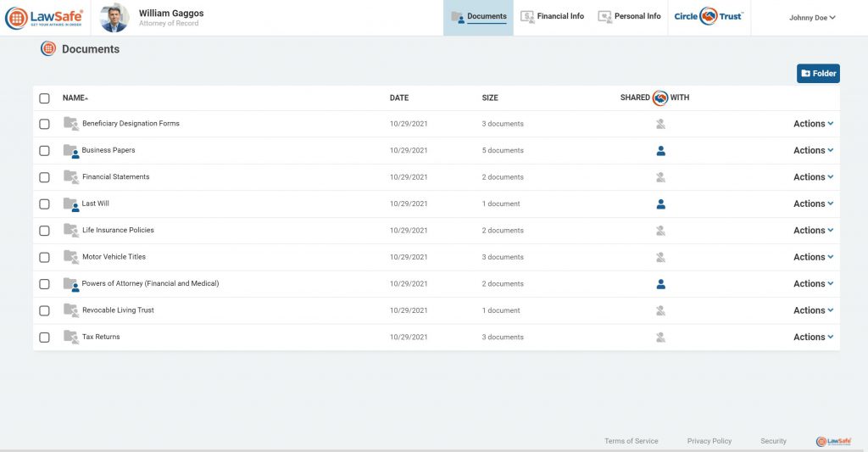
Task: Click not-shared icon for Tax Returns
Action: 660,337
